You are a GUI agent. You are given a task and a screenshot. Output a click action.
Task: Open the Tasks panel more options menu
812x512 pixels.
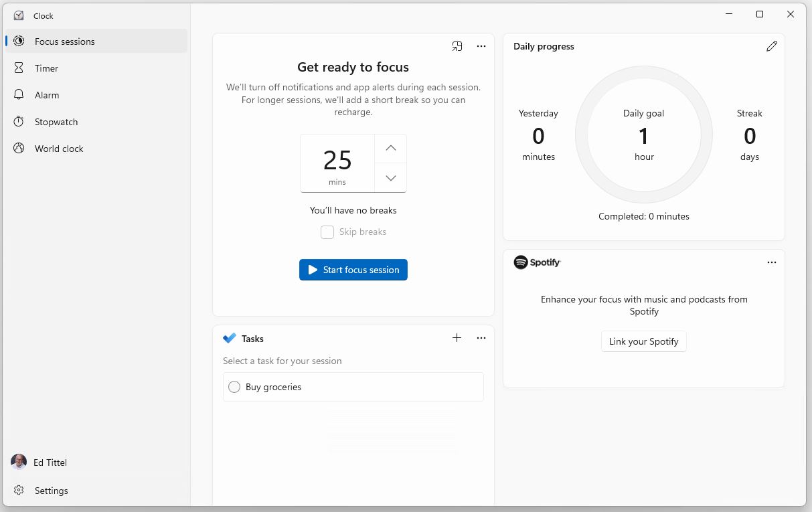pos(481,338)
